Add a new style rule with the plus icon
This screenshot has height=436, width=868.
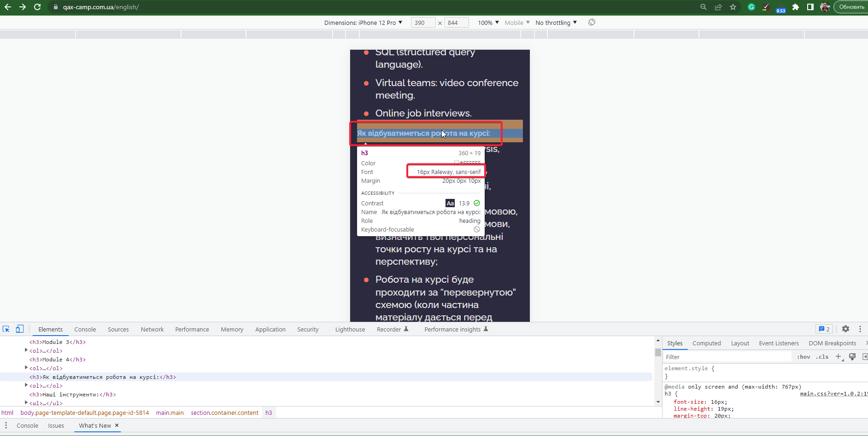click(x=838, y=356)
